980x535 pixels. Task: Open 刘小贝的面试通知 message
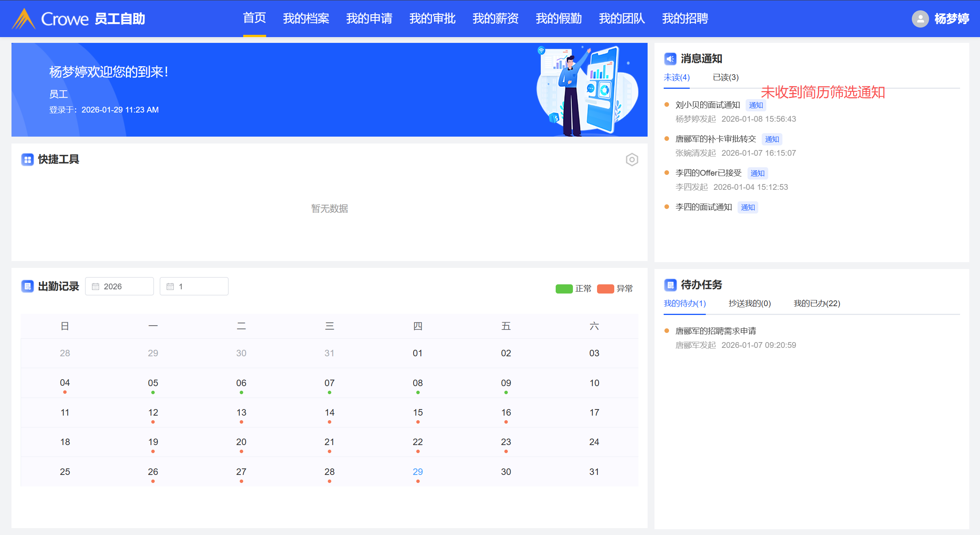707,105
